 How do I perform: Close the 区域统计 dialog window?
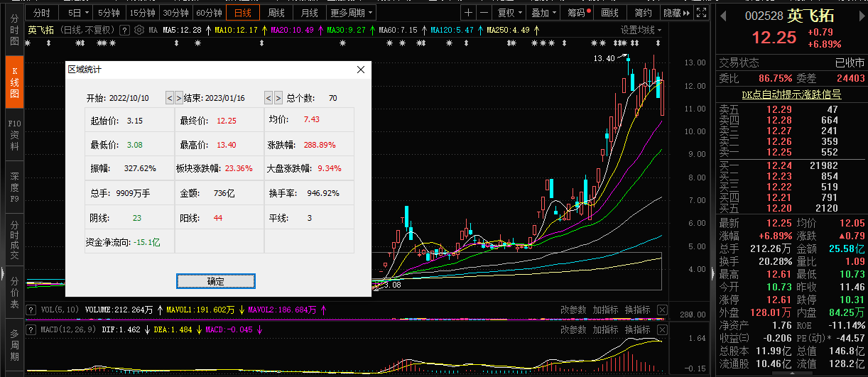click(x=361, y=70)
